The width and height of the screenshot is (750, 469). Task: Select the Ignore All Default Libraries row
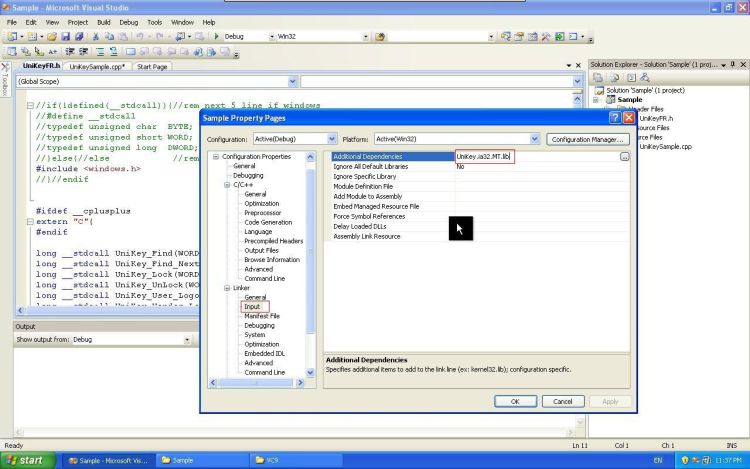tap(480, 166)
